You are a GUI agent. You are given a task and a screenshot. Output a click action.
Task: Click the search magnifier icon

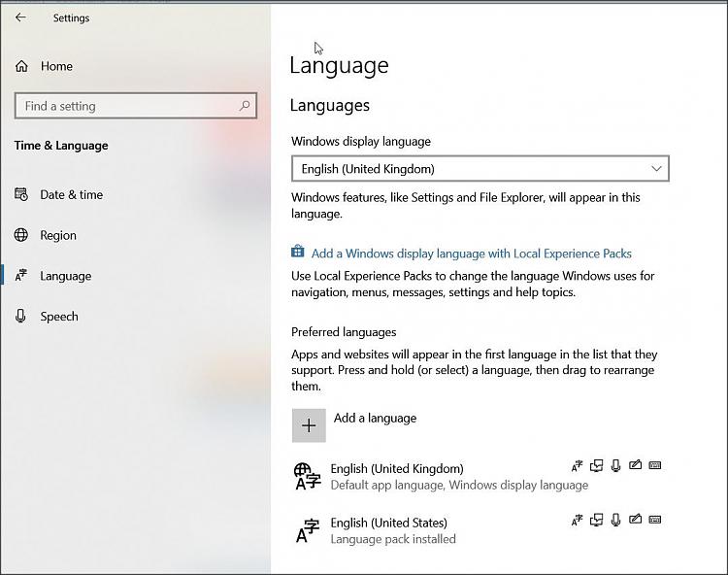pyautogui.click(x=245, y=106)
